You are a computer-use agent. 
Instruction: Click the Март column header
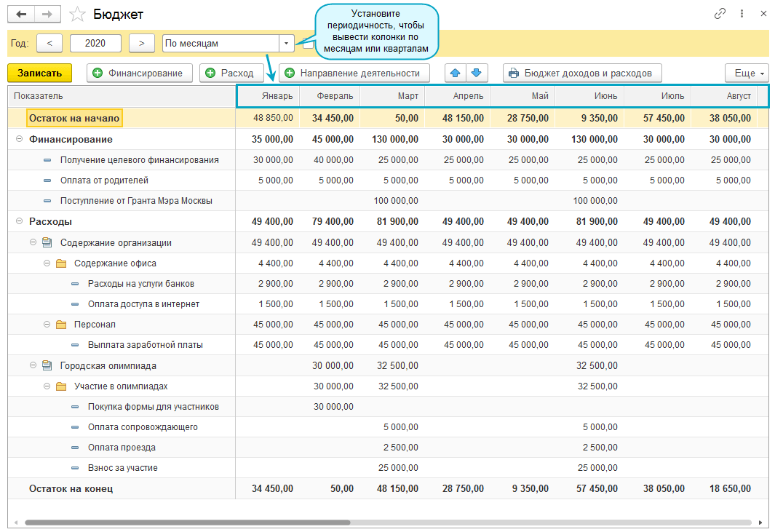[x=392, y=96]
